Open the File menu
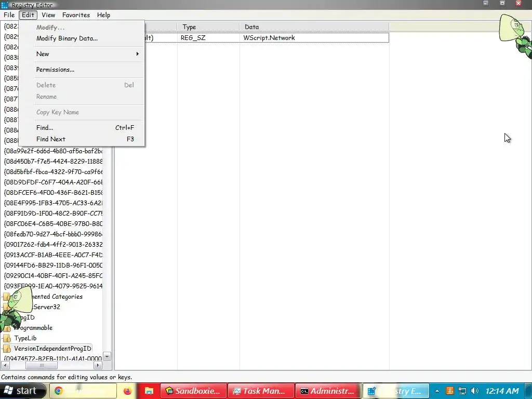 point(9,15)
